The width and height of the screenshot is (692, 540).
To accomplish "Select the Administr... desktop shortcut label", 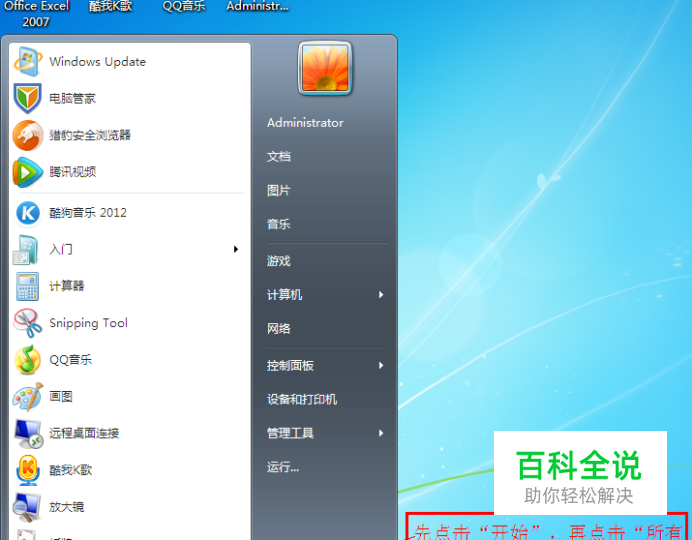I will (257, 6).
